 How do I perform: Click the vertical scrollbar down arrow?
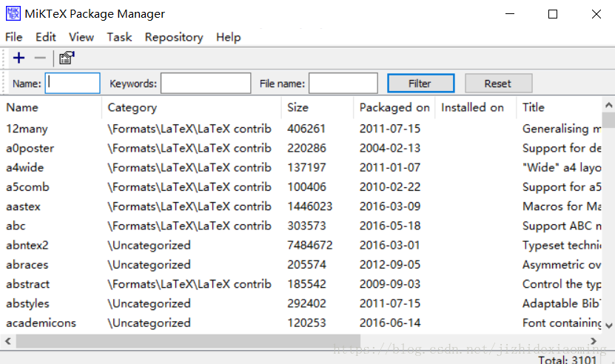608,326
